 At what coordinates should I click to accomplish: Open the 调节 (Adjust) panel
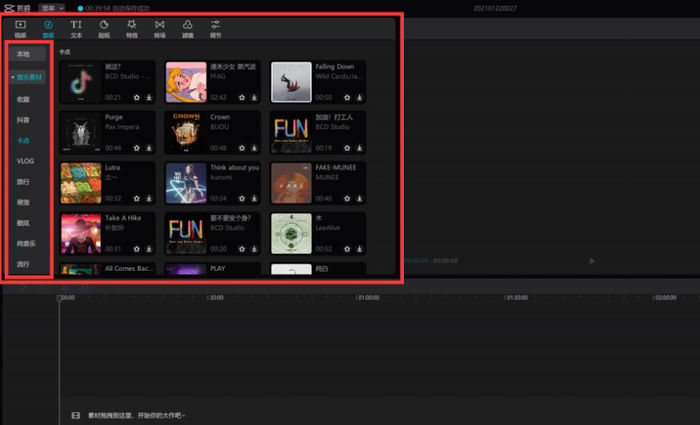coord(216,27)
